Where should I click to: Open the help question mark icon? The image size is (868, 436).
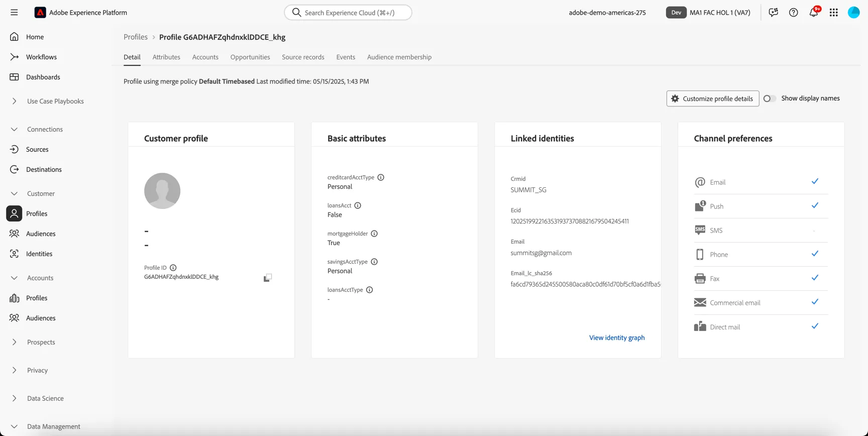(x=794, y=13)
